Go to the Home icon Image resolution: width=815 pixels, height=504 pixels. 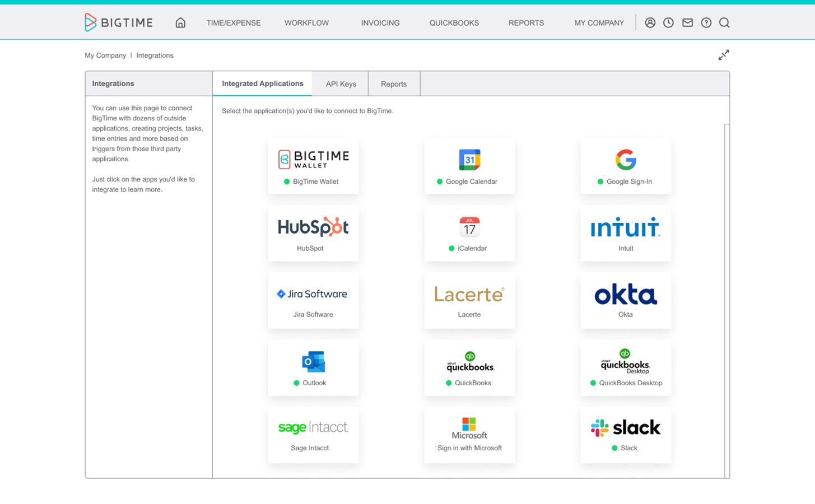coord(180,23)
